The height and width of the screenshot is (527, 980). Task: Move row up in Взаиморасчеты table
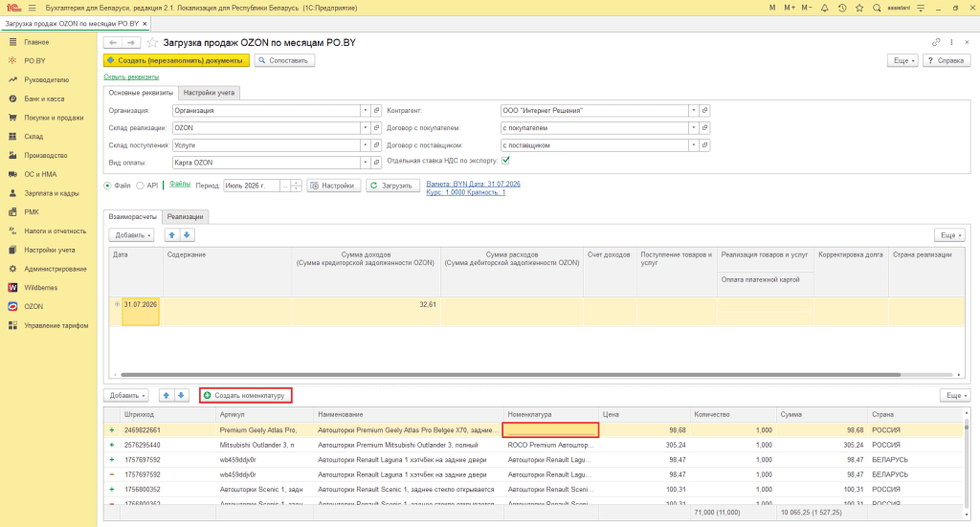point(172,235)
